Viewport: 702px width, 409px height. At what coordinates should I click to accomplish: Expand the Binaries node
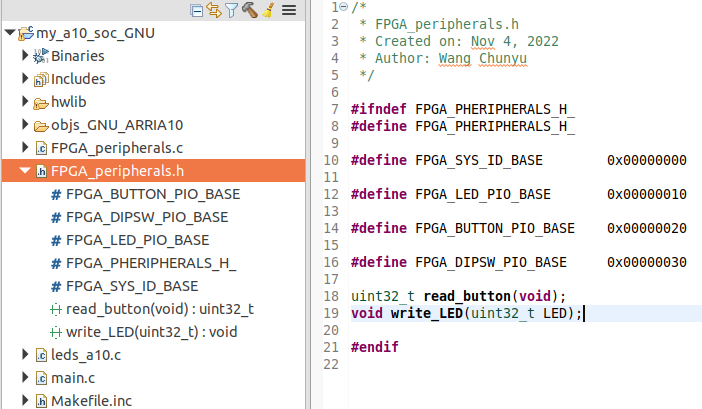[25, 55]
